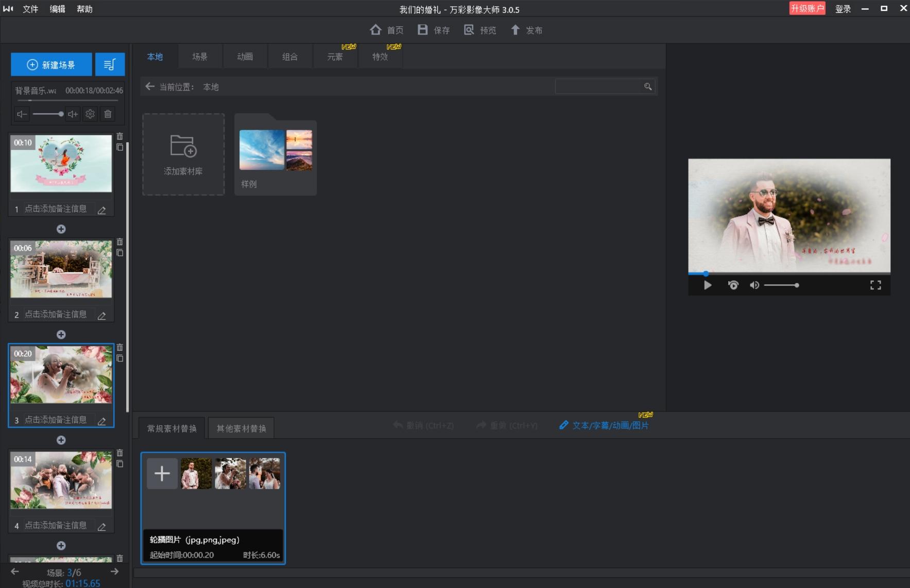Enter fullscreen in the preview player

pos(875,285)
